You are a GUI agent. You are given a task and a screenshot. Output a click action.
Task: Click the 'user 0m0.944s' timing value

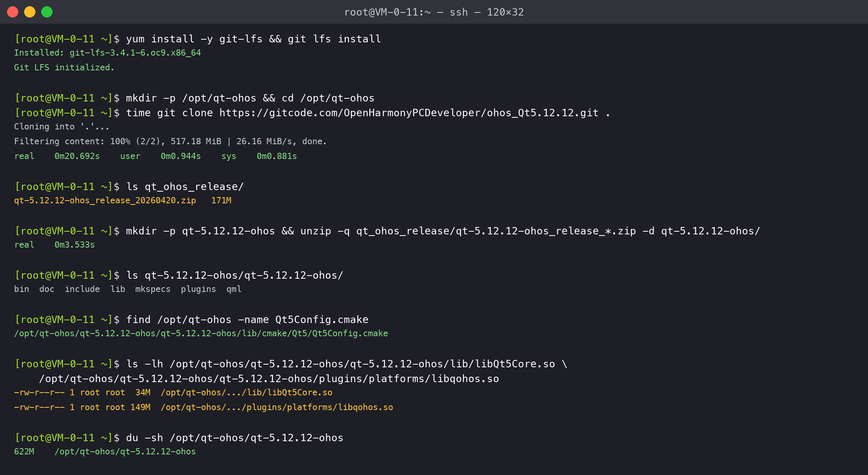click(160, 156)
